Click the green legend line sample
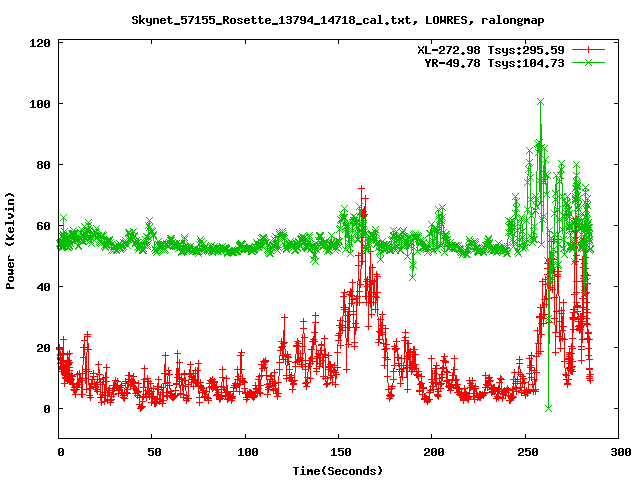Screen dimensions: 640x480 588,62
